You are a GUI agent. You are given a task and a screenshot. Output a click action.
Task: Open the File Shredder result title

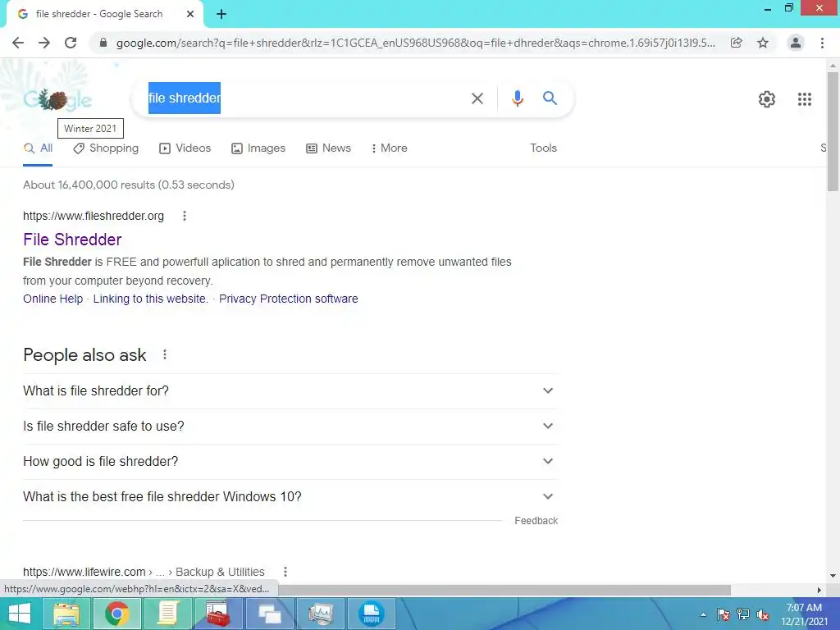pos(72,240)
